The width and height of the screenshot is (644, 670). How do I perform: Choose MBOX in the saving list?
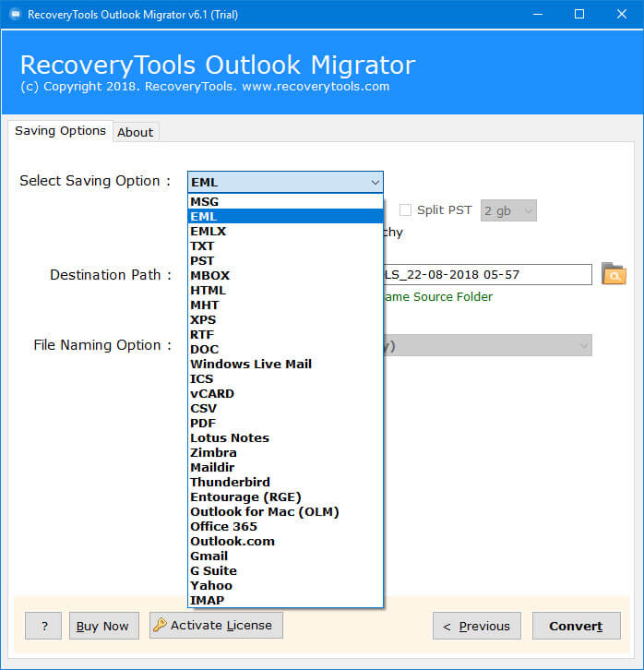point(285,276)
